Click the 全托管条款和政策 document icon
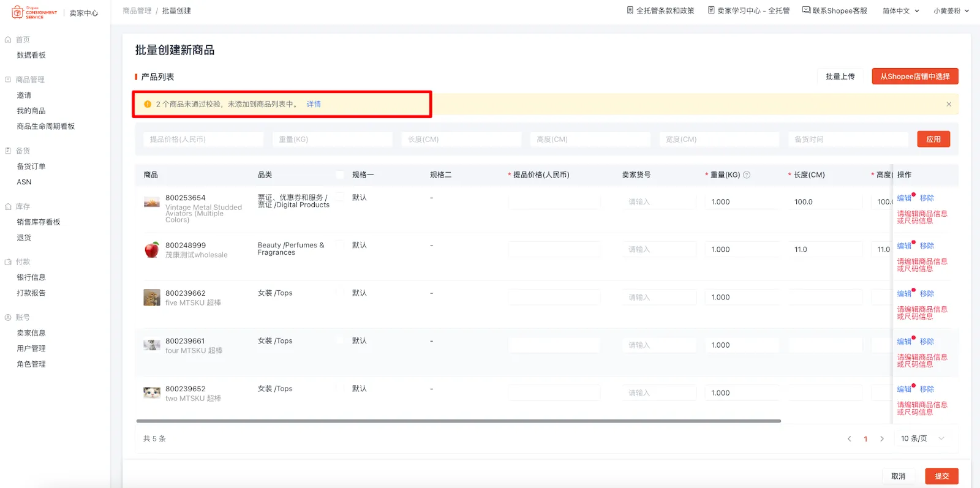980x488 pixels. [630, 10]
